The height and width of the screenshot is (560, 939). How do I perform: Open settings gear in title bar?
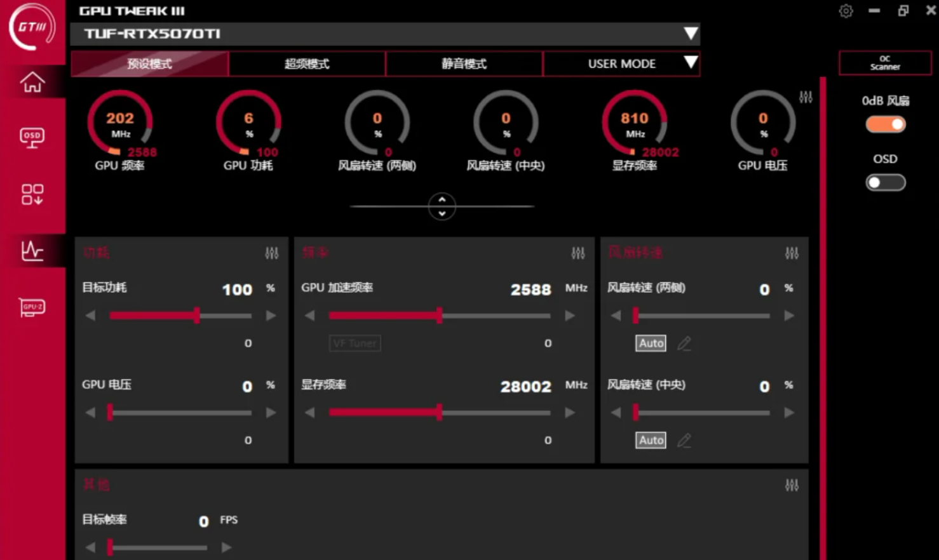(846, 11)
